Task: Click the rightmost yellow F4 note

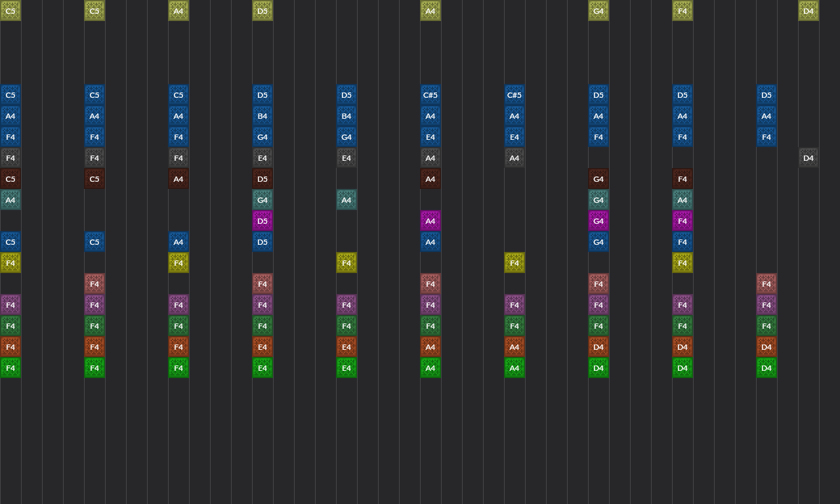Action: (x=682, y=263)
